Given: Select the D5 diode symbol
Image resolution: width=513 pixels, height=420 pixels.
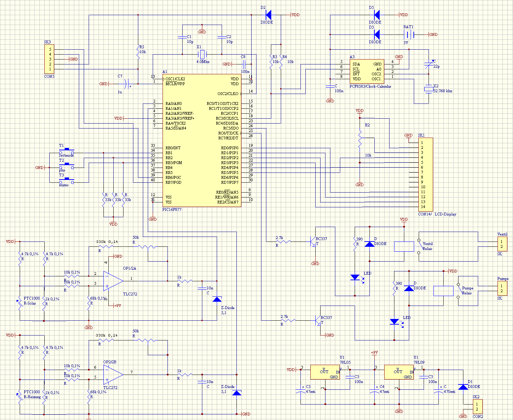Looking at the screenshot, I should [376, 15].
